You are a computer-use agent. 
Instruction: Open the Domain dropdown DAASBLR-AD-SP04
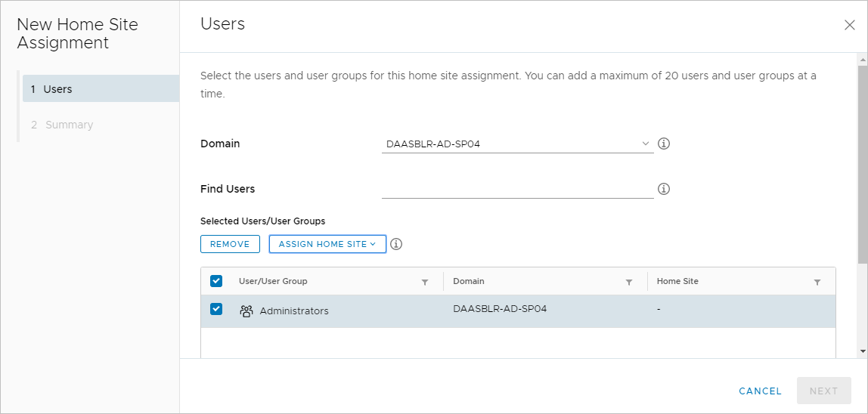coord(518,144)
